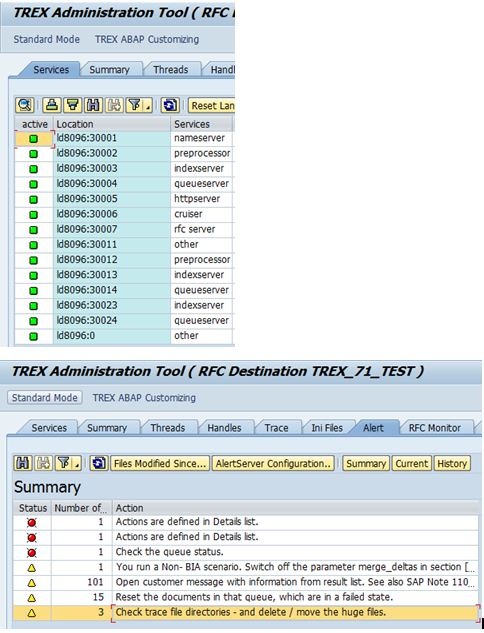The width and height of the screenshot is (484, 633).
Task: Click the Summary button in the Alert toolbar
Action: tap(366, 463)
